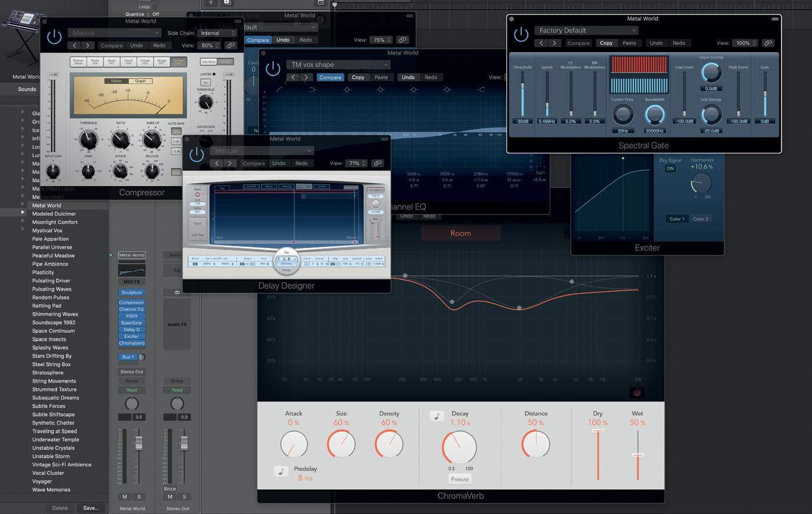
Task: Click Paste in the Spectral Gate window
Action: (x=629, y=43)
